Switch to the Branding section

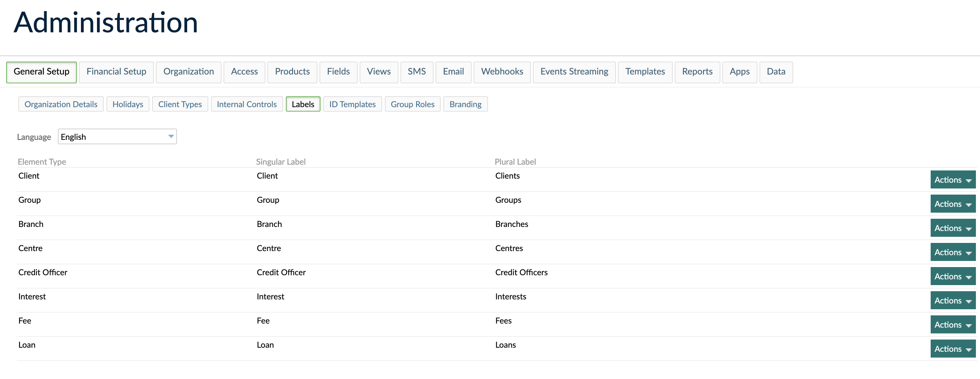pyautogui.click(x=465, y=104)
